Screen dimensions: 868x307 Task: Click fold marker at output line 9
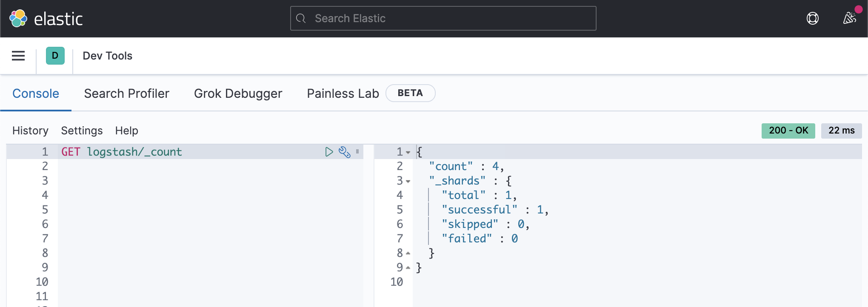tap(408, 268)
